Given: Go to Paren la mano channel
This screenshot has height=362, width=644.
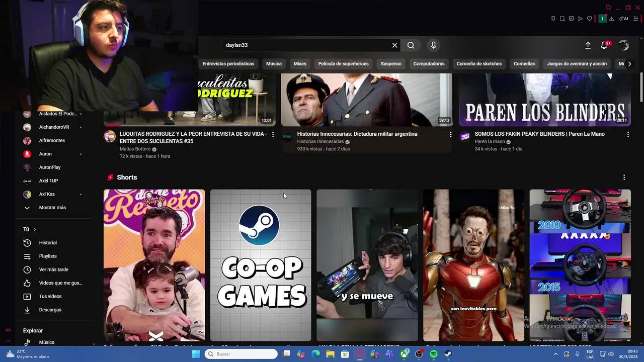Looking at the screenshot, I should (490, 142).
